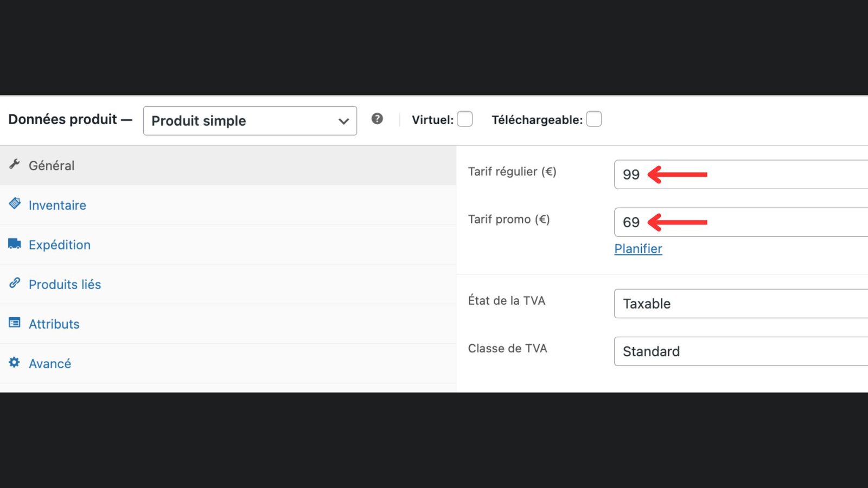The height and width of the screenshot is (488, 868).
Task: Open the help question-mark tooltip icon
Action: [377, 119]
